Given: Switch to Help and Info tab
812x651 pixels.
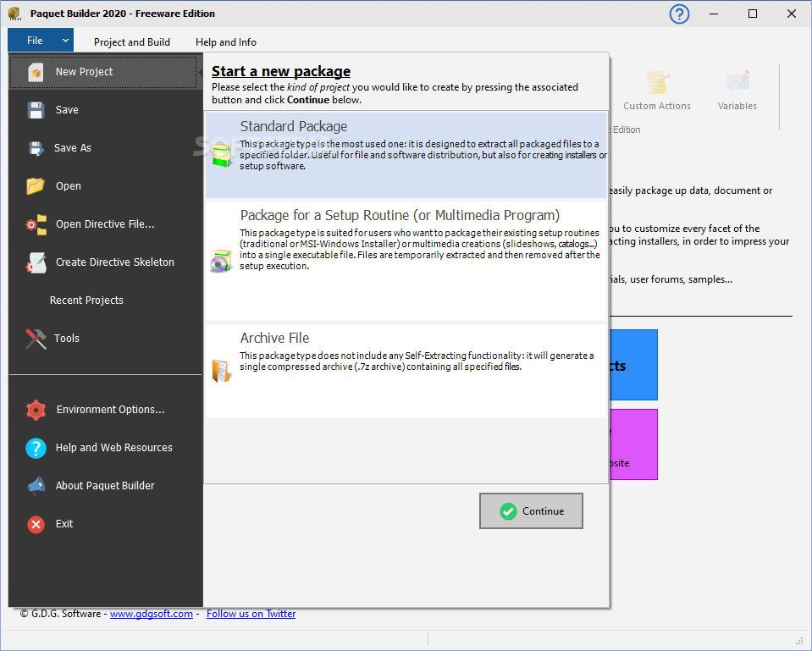Looking at the screenshot, I should coord(226,42).
